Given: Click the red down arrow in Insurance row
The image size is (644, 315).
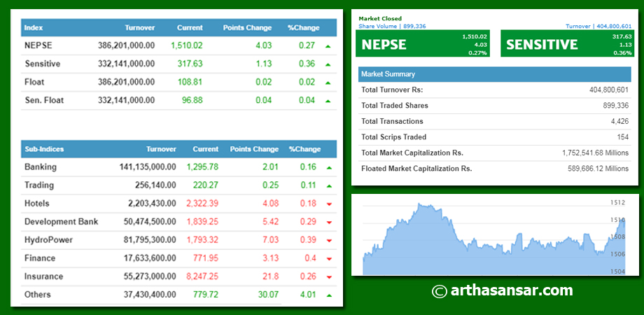Looking at the screenshot, I should (329, 277).
